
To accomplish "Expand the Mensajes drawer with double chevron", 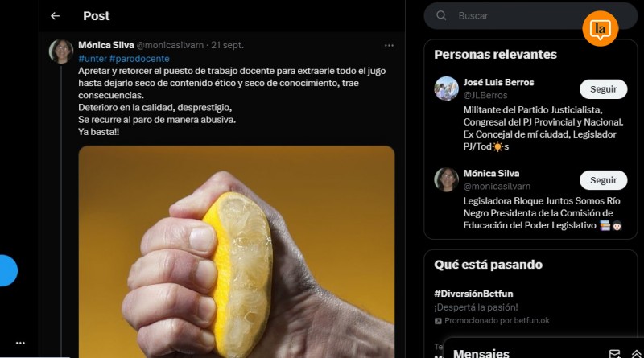I will coord(636,354).
